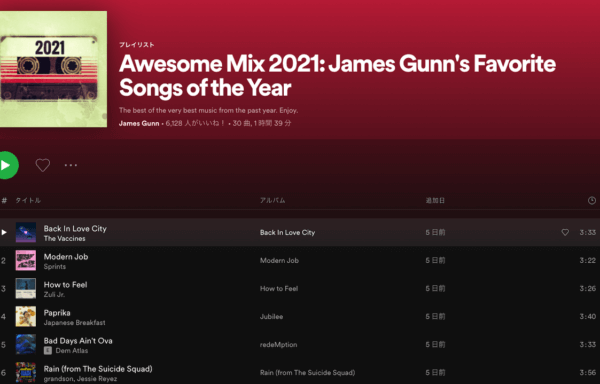The width and height of the screenshot is (600, 384).
Task: Click the Back In Love City album art
Action: [x=26, y=232]
